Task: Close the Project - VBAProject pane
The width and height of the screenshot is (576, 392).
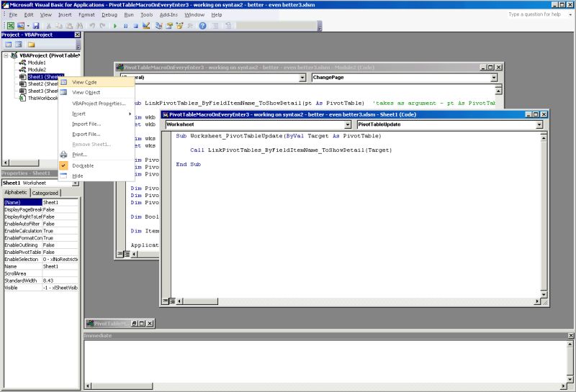Action: point(77,35)
